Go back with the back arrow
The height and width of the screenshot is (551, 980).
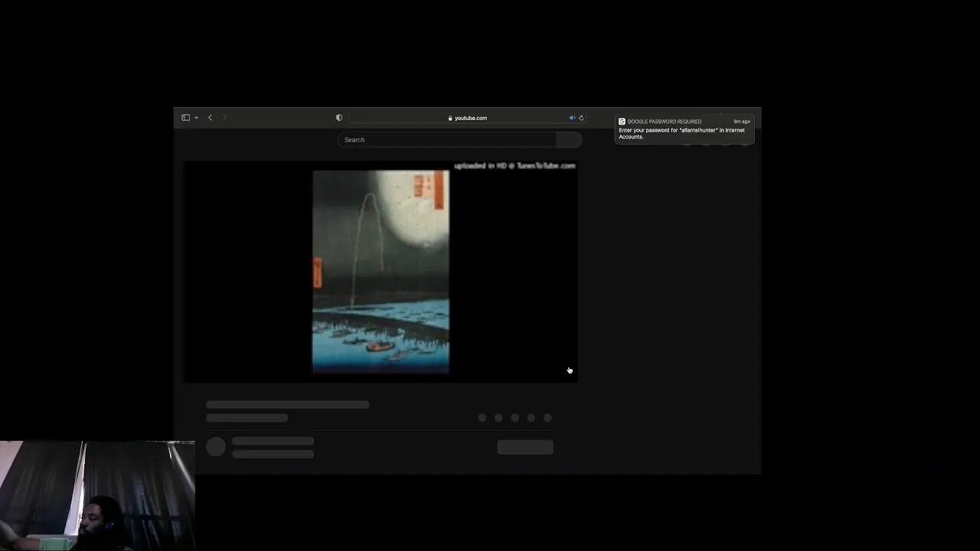tap(210, 118)
